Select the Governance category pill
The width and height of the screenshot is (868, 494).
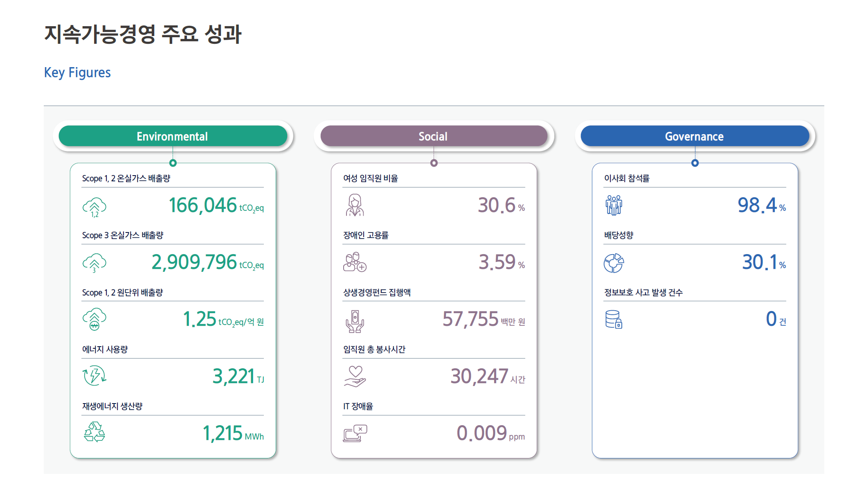pyautogui.click(x=695, y=136)
